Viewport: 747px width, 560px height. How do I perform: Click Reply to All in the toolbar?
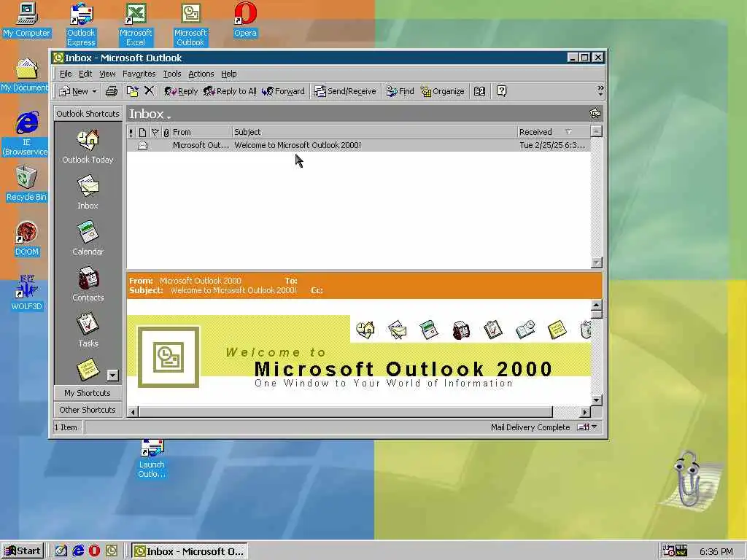pyautogui.click(x=230, y=91)
